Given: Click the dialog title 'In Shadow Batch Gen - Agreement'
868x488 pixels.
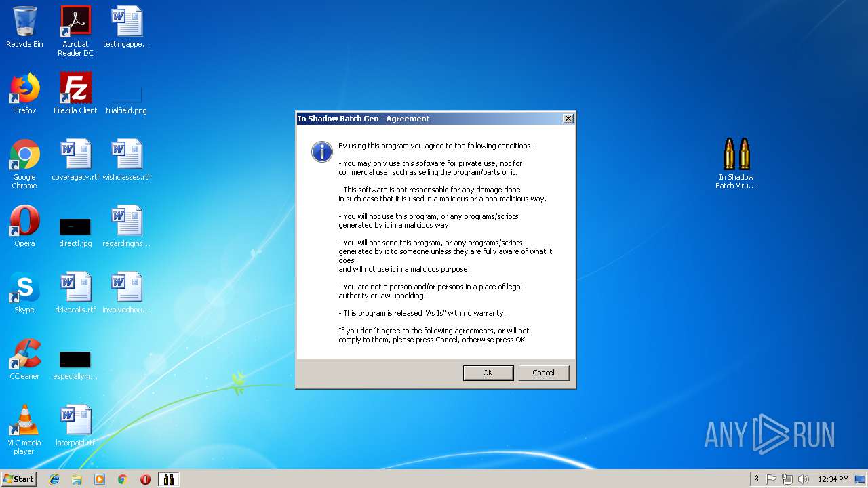Looking at the screenshot, I should [x=363, y=119].
